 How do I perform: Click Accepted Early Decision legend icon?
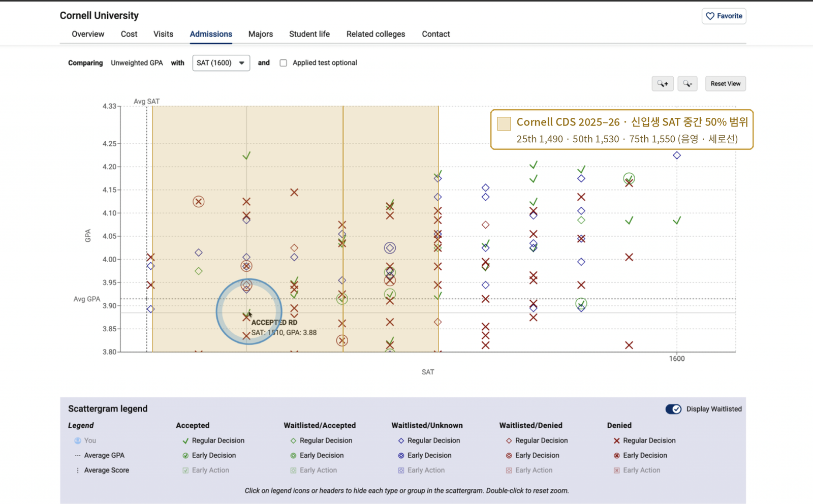click(185, 456)
